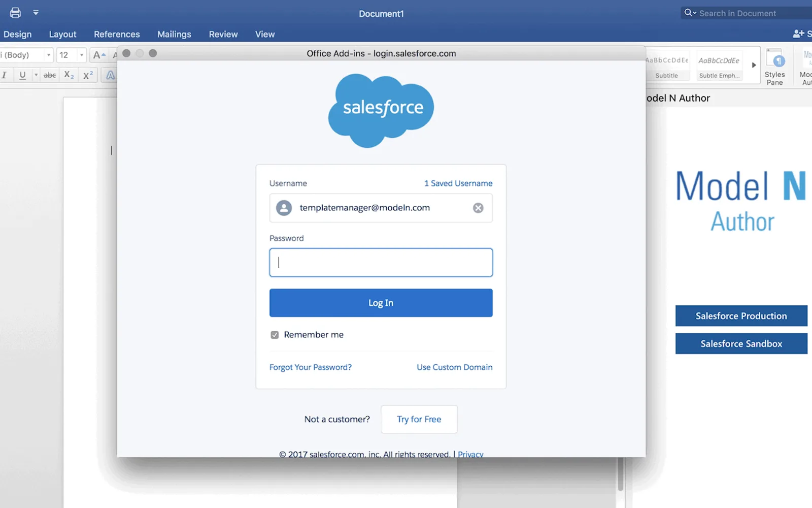Increase font size with the A button

pos(99,55)
